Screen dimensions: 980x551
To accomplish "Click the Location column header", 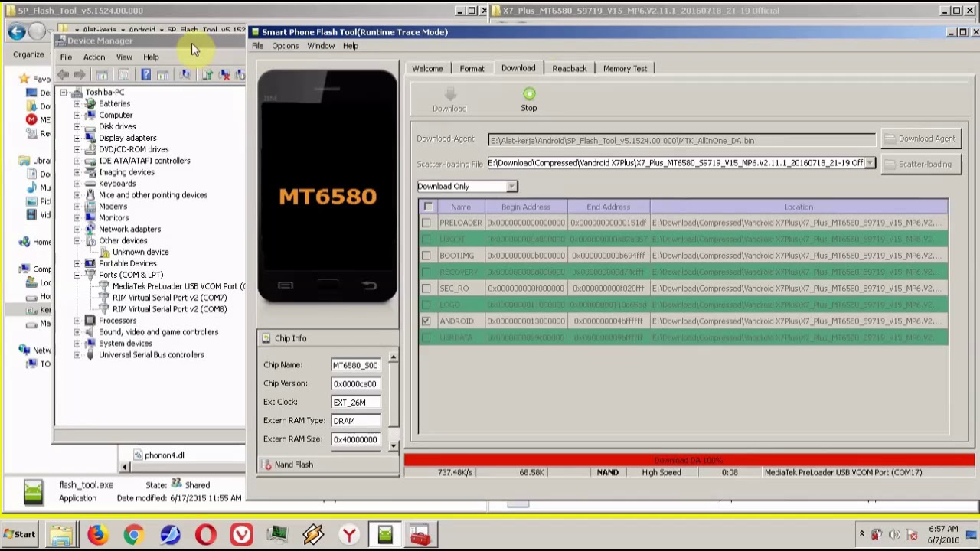I will tap(799, 207).
